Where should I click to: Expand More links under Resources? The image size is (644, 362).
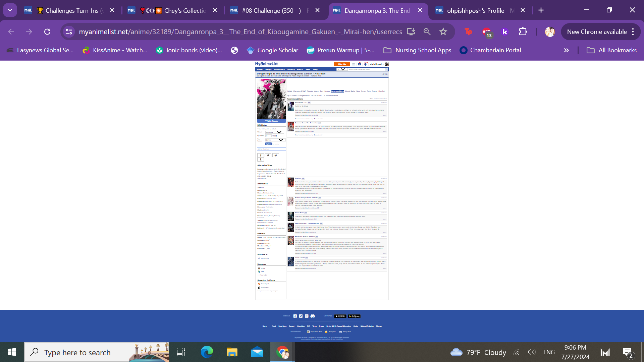pos(262,275)
